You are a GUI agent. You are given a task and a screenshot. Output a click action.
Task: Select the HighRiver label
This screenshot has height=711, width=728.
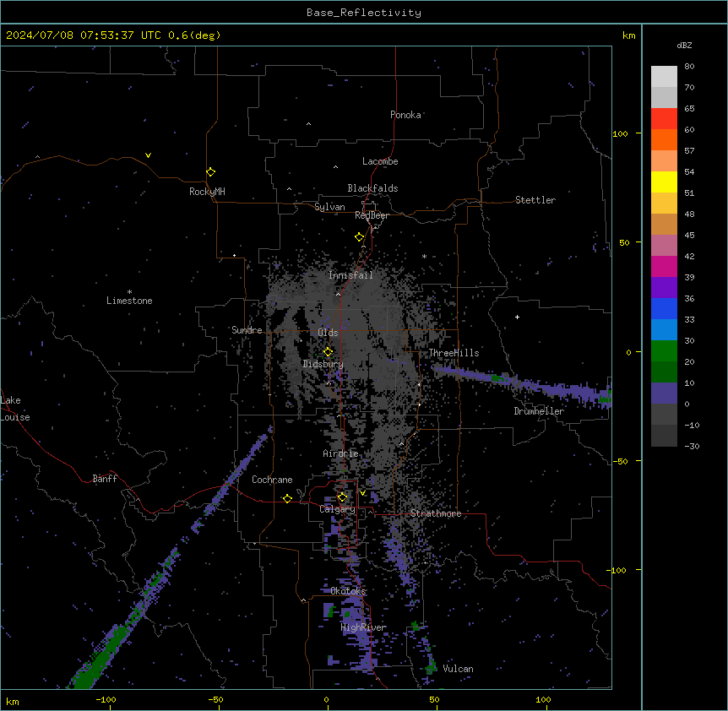(363, 627)
